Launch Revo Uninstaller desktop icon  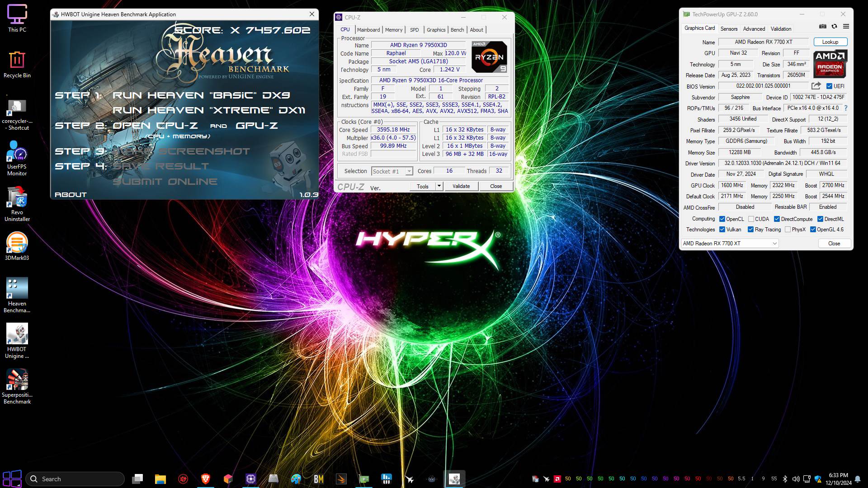[x=17, y=204]
